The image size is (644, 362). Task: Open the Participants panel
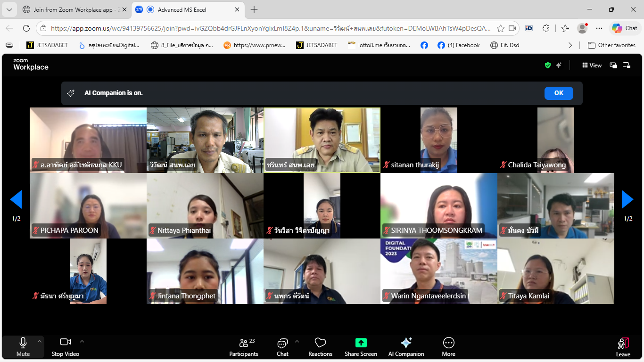click(x=243, y=347)
